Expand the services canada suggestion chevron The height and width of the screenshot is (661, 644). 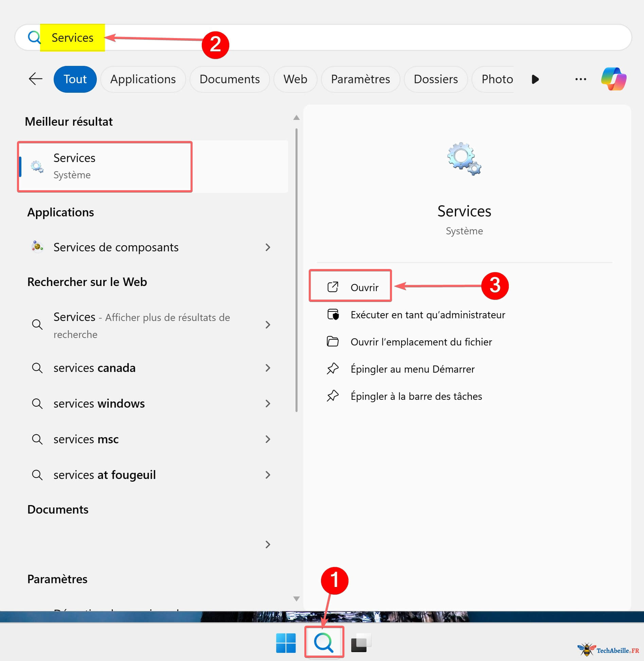[268, 368]
